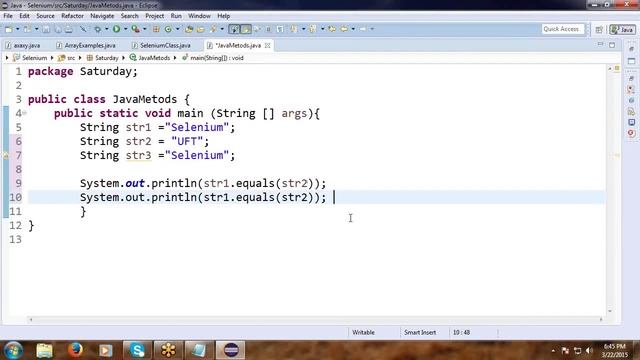Screen dimensions: 640x360
Task: Click the Open Type toolbar icon
Action: [x=189, y=29]
